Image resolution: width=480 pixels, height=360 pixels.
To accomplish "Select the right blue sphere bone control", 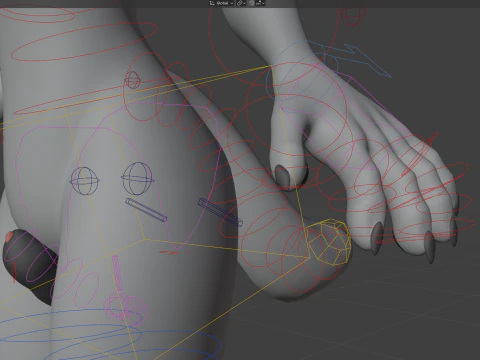I will point(137,178).
